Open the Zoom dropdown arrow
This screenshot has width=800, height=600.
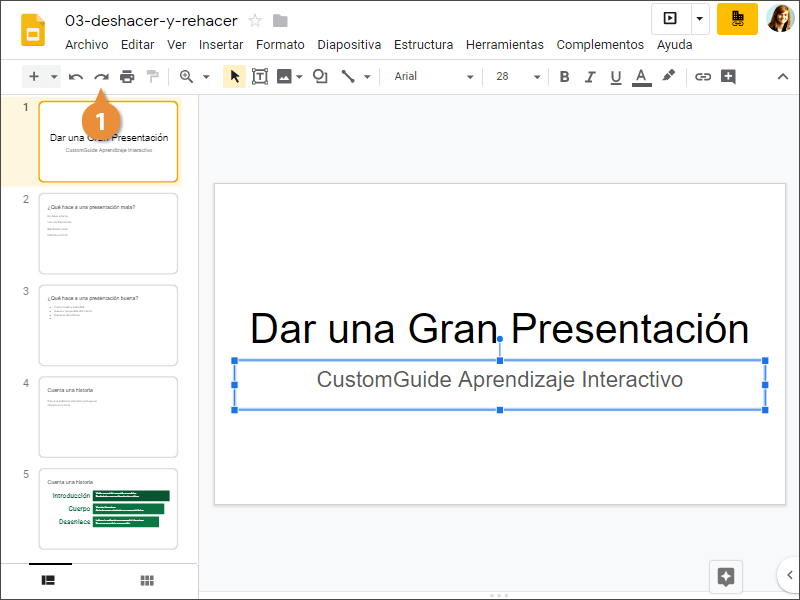pos(206,77)
